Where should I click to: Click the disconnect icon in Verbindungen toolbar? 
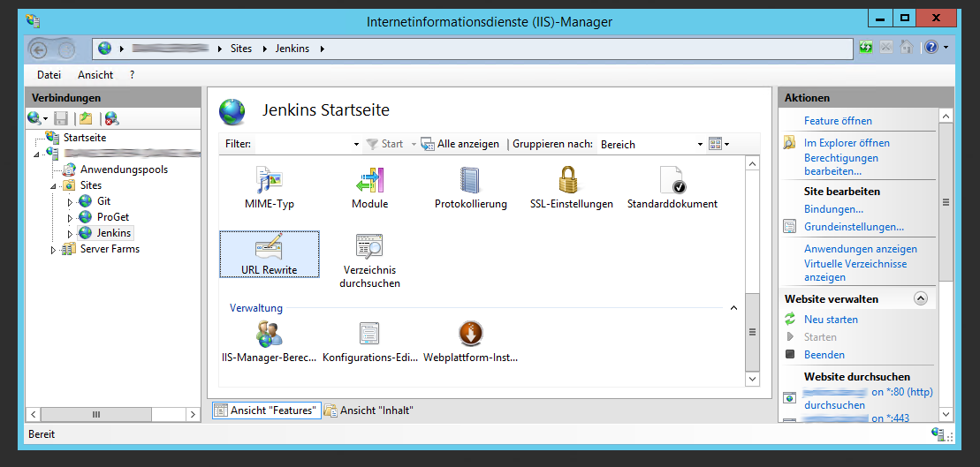pyautogui.click(x=111, y=118)
